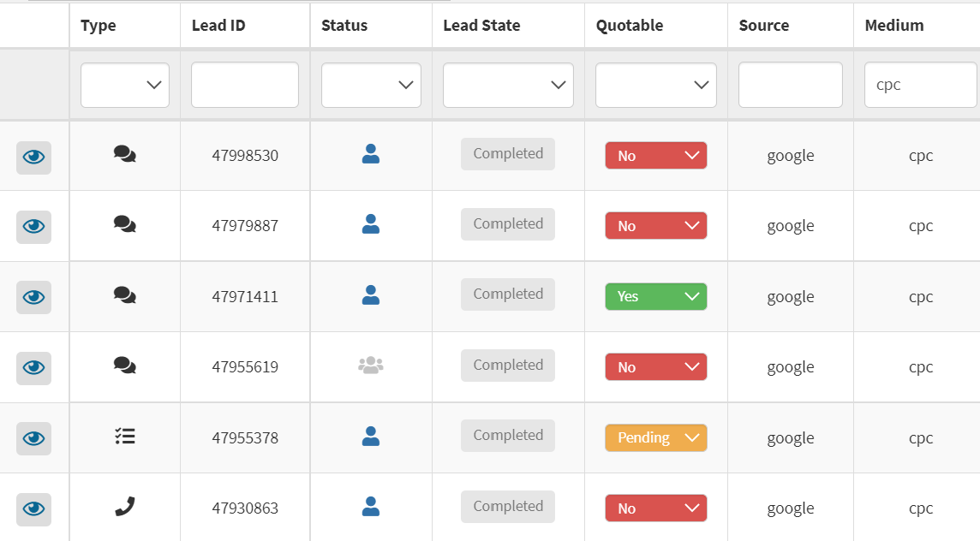Viewport: 980px width, 541px height.
Task: Click phone call icon for lead 47930863
Action: tap(125, 506)
